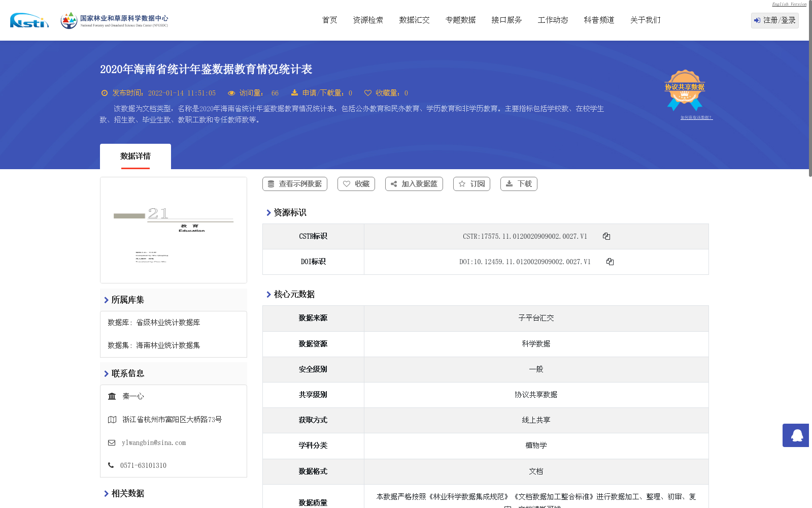Click the Education yearbook cover thumbnail

coord(173,230)
